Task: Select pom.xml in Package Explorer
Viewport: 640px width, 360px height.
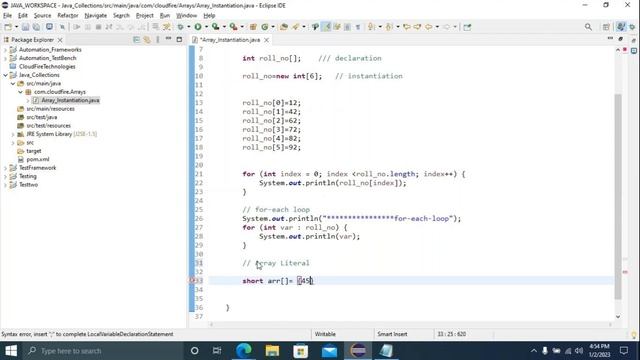Action: pyautogui.click(x=38, y=160)
